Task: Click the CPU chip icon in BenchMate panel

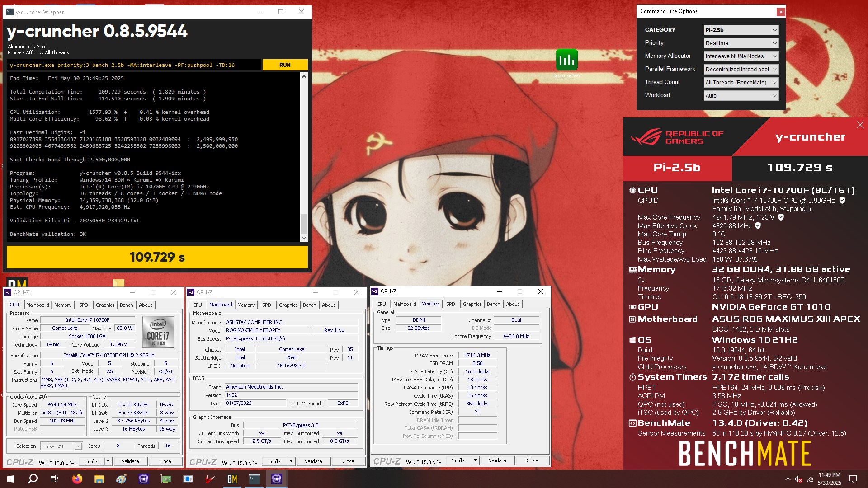Action: point(632,190)
